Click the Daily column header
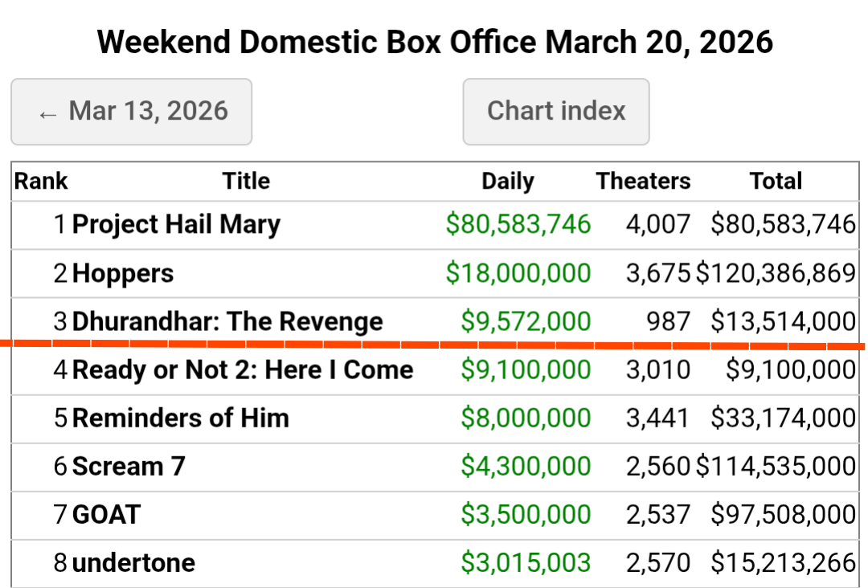Viewport: 868px width, 588px height. point(508,182)
